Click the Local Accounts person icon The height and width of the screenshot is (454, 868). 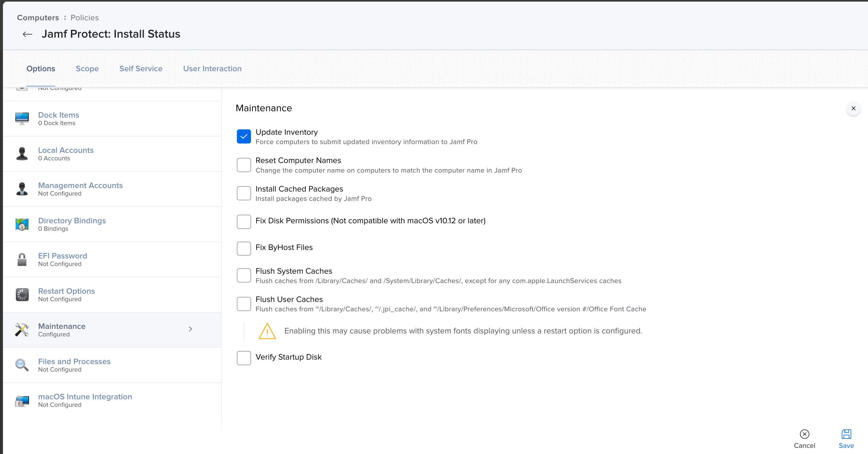pyautogui.click(x=22, y=154)
